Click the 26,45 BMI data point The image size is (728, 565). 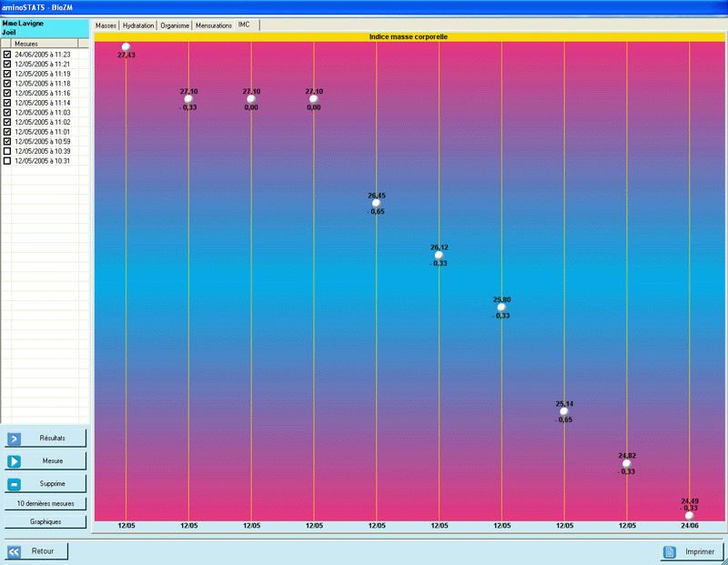point(376,203)
